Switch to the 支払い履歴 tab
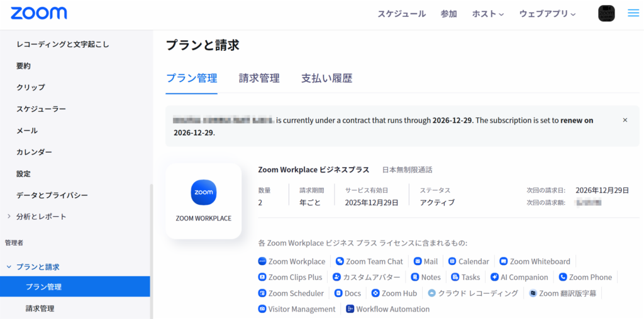The width and height of the screenshot is (644, 319). [326, 78]
